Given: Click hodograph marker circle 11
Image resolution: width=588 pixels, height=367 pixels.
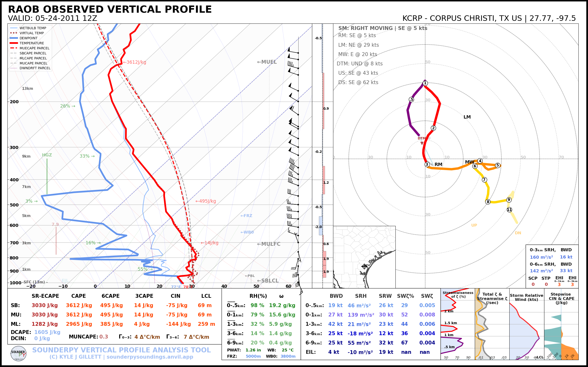Looking at the screenshot, I should click(509, 210).
